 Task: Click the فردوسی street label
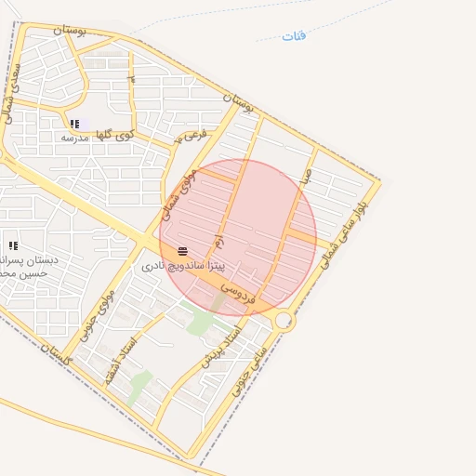pos(238,294)
